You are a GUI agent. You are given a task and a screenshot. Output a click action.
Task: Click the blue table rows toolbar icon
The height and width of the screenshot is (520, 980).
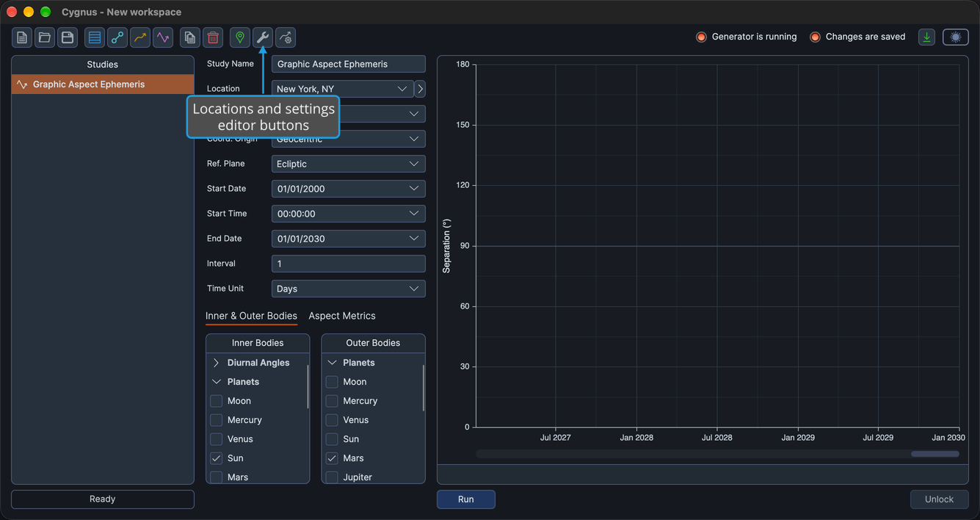[95, 37]
